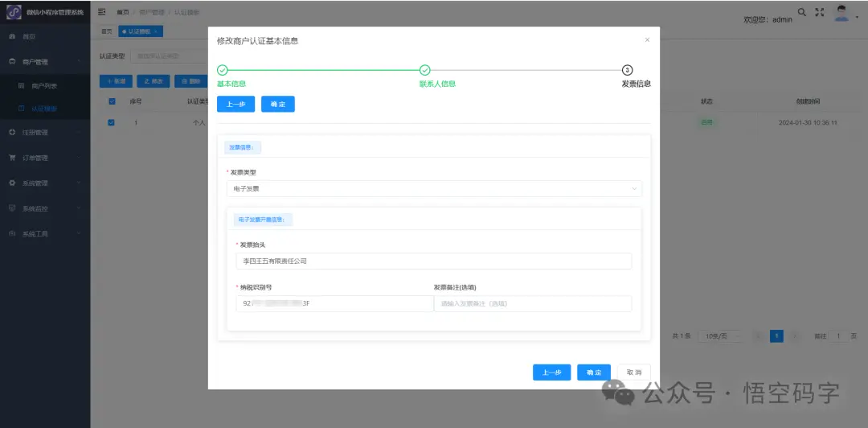Click the sidebar collapse hamburger icon

click(102, 11)
